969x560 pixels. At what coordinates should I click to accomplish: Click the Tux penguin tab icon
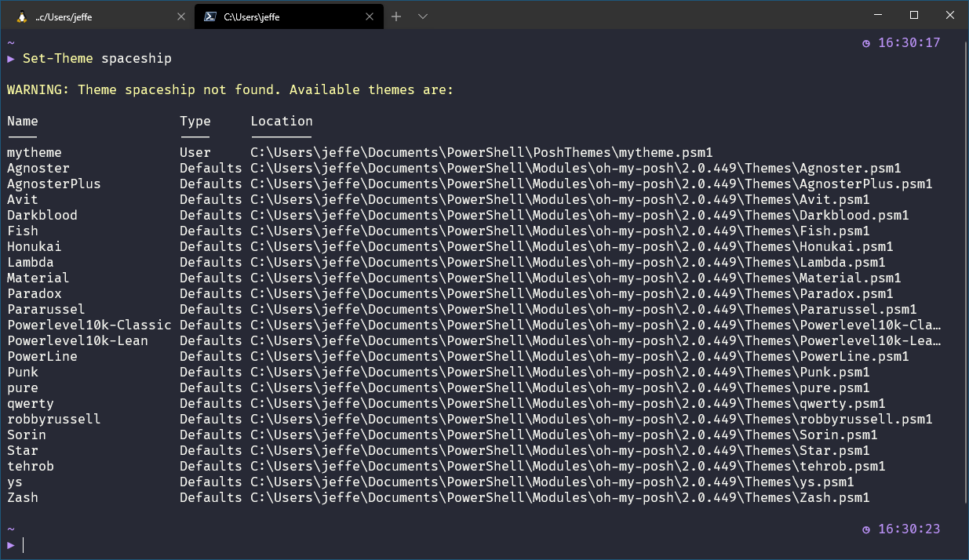22,16
